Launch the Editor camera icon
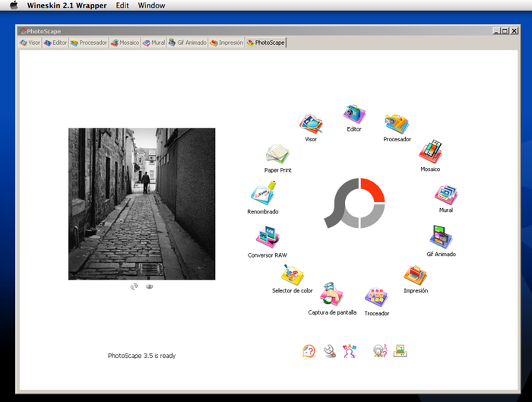The image size is (532, 402). coord(354,114)
